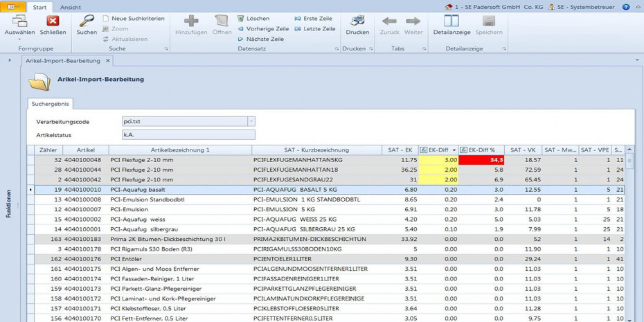Close the Arikel-Import-Bearbeitung tab
The width and height of the screenshot is (644, 322).
point(107,61)
